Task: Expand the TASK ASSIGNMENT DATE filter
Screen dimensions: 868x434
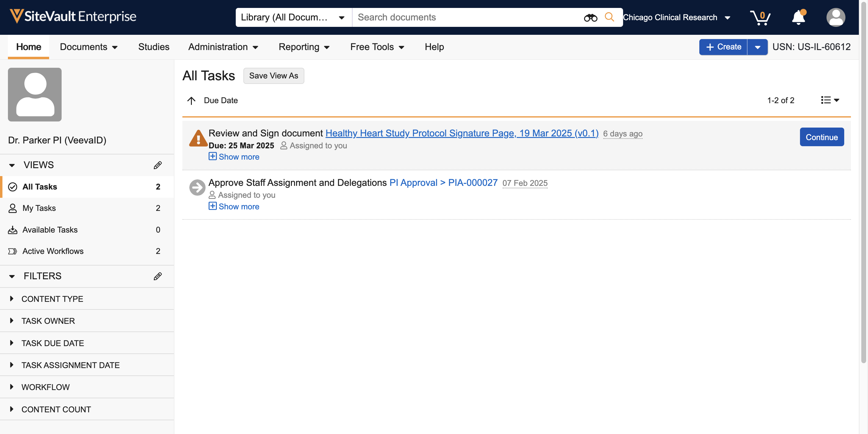Action: tap(12, 365)
